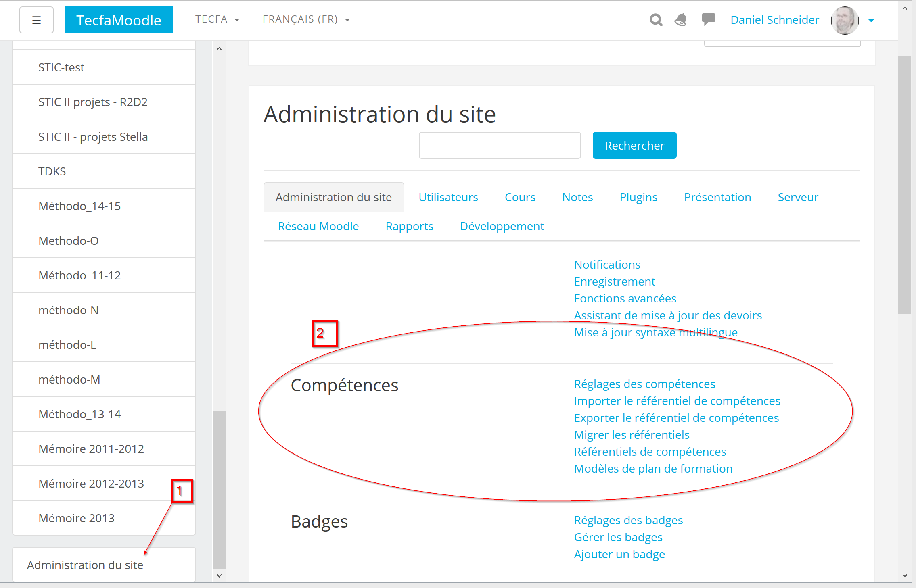This screenshot has width=916, height=588.
Task: Click sidebar scrollbar down arrow
Action: pyautogui.click(x=219, y=575)
